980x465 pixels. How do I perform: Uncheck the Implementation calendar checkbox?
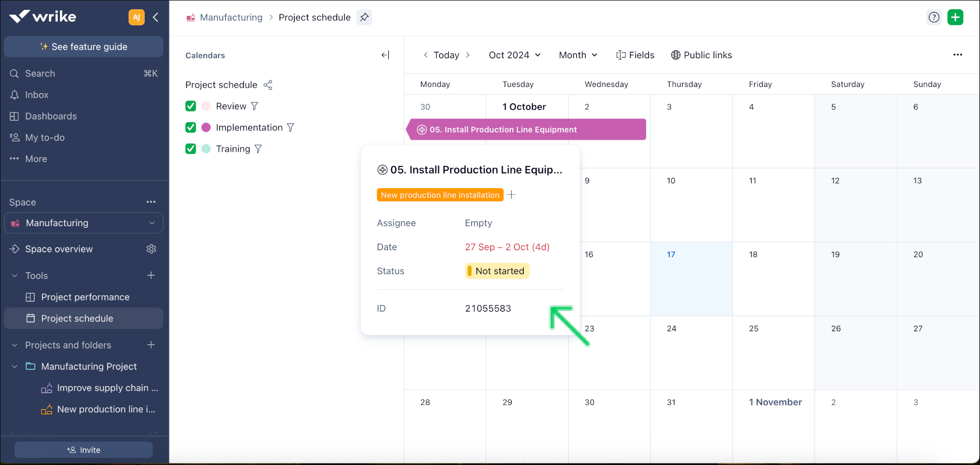click(191, 127)
